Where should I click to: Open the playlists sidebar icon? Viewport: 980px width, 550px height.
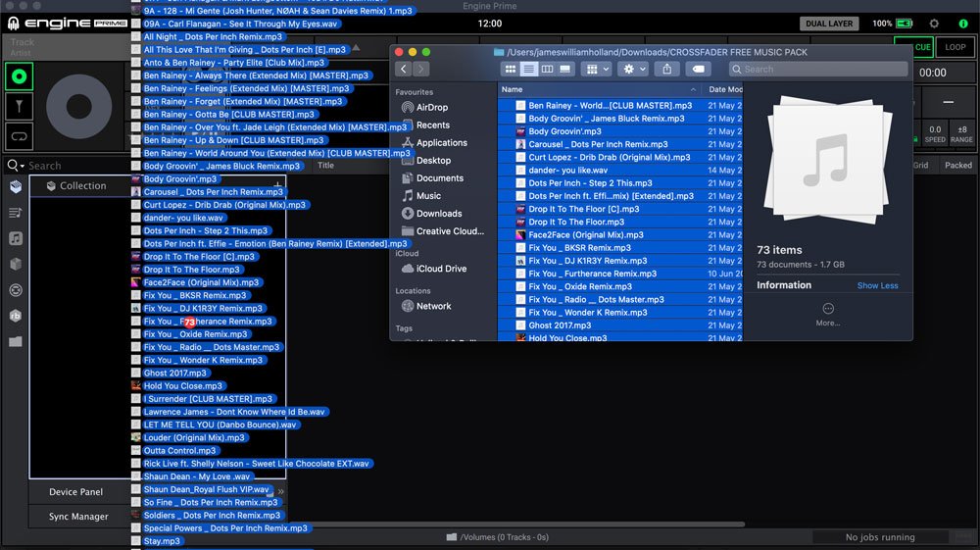click(16, 213)
